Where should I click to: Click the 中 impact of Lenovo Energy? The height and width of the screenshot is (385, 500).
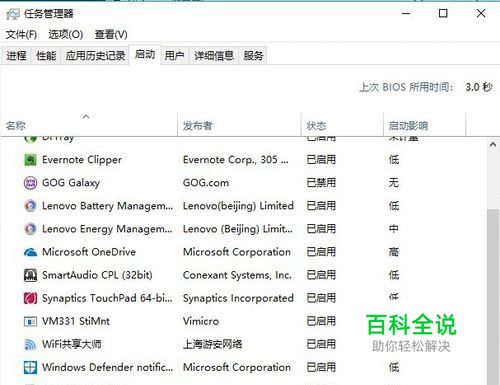click(394, 229)
